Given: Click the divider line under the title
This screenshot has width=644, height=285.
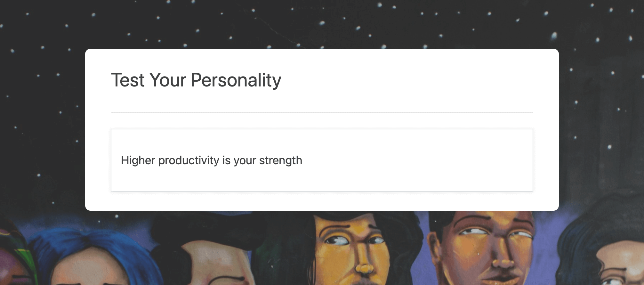Looking at the screenshot, I should (x=321, y=112).
